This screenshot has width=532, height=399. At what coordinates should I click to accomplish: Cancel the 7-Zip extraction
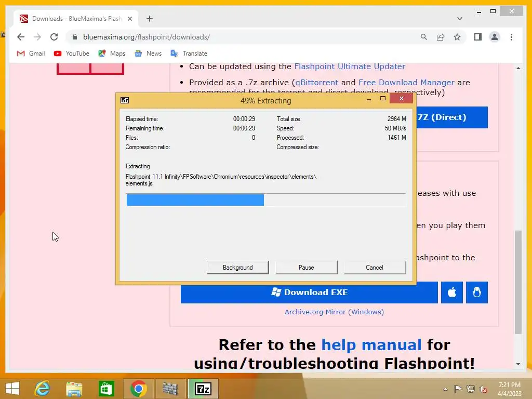pos(375,268)
